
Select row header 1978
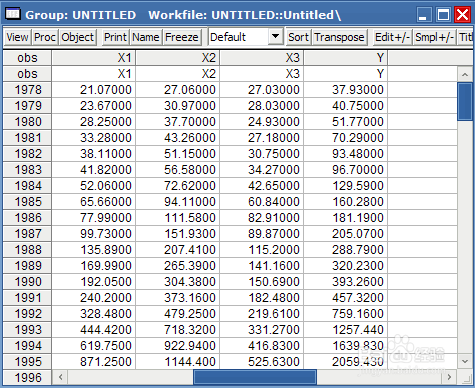(27, 90)
